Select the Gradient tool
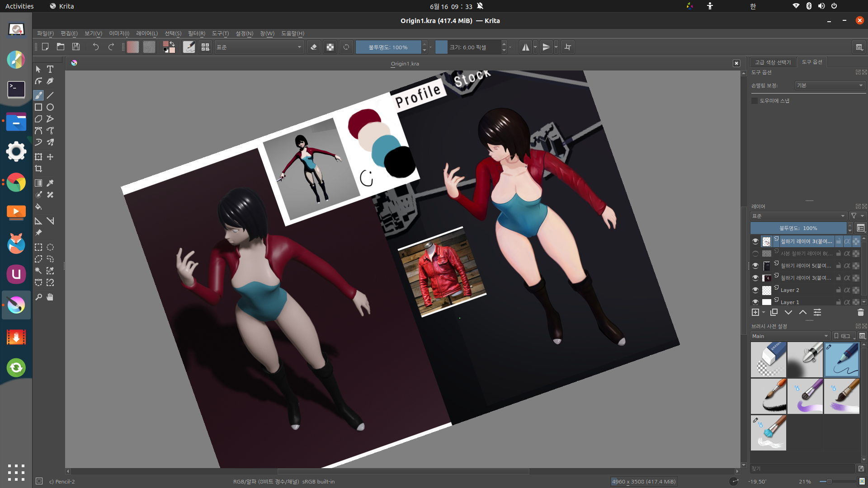The height and width of the screenshot is (488, 868). coord(38,183)
